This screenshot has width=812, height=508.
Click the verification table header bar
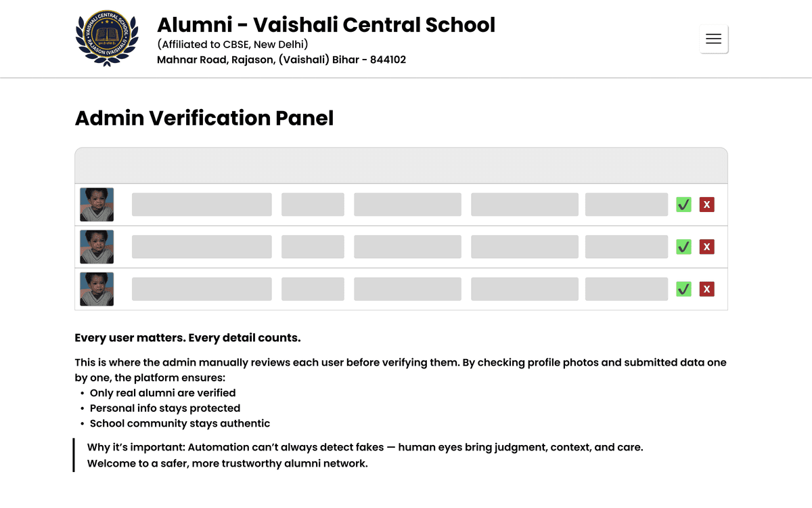click(401, 165)
